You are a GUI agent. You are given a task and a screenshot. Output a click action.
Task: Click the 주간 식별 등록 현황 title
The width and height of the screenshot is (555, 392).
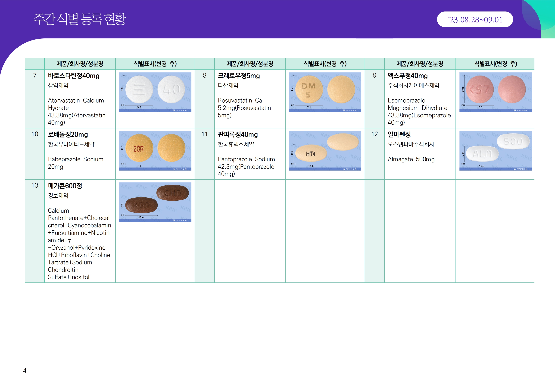coord(80,19)
